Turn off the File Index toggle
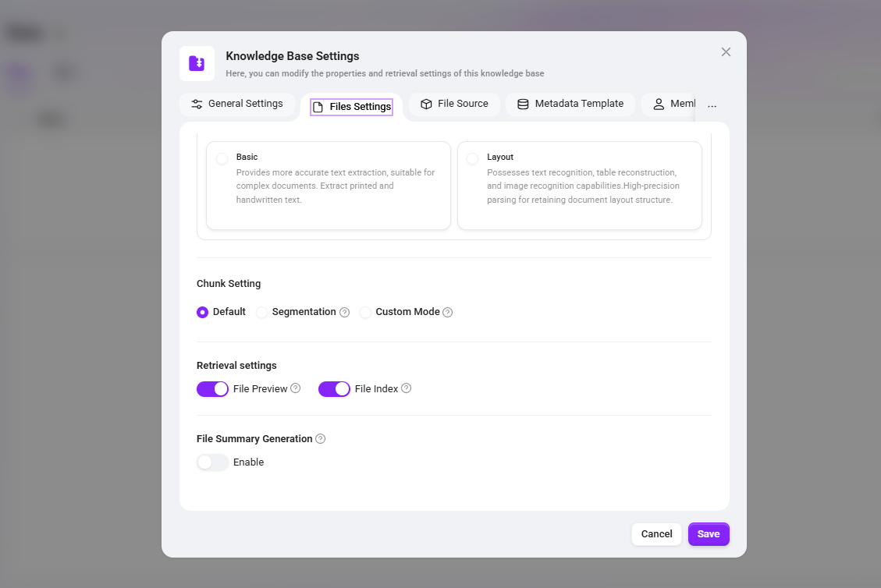The width and height of the screenshot is (881, 588). (x=334, y=388)
